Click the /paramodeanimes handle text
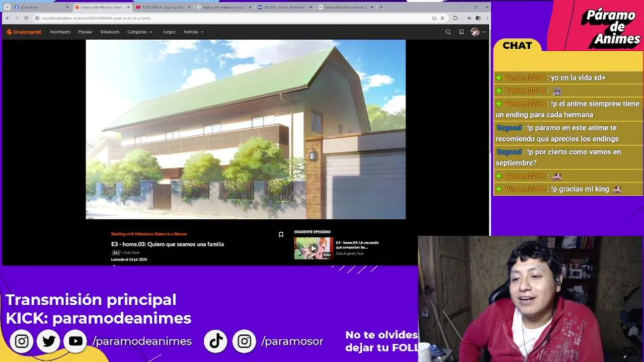644x362 pixels. 142,341
